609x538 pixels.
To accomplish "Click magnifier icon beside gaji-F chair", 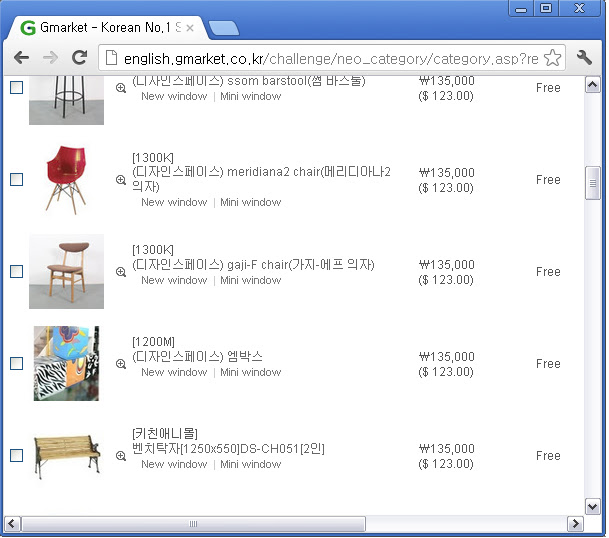I will [121, 272].
